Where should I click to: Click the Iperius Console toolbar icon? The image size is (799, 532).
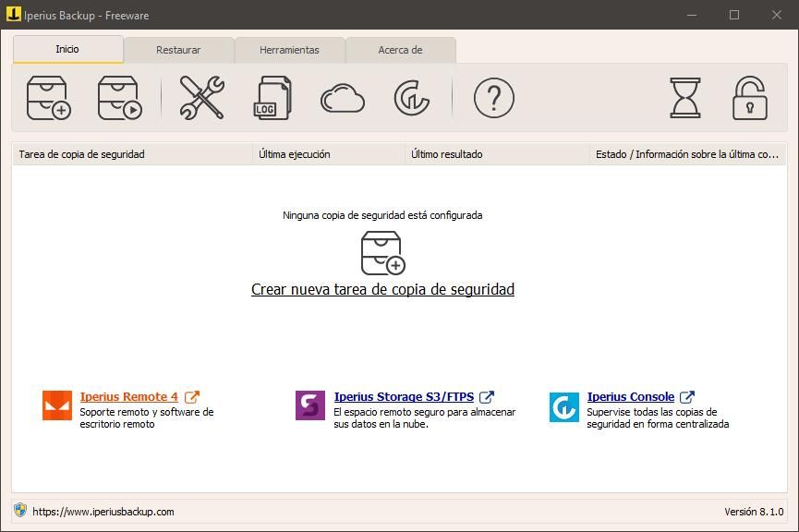point(412,98)
